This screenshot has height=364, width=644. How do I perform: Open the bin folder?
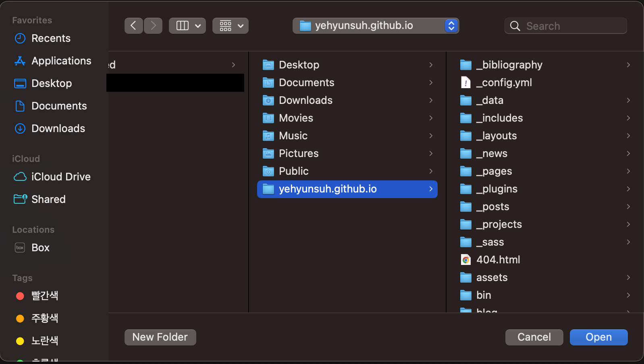click(545, 295)
